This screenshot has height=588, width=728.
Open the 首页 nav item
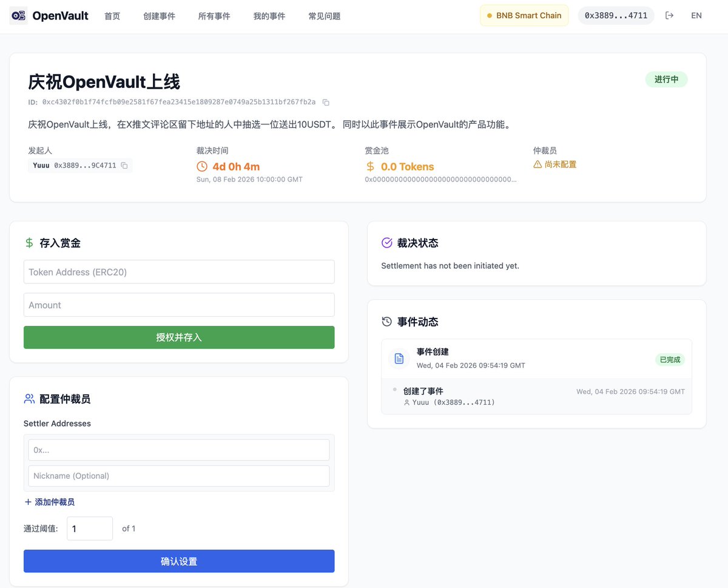point(112,16)
